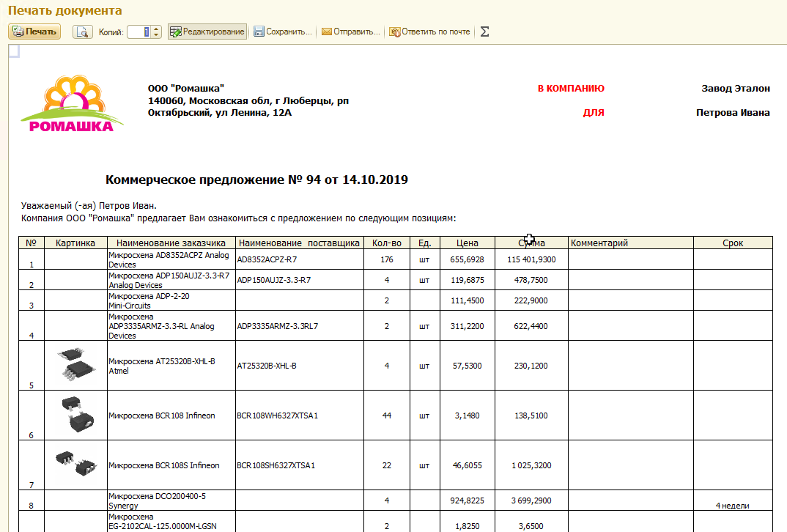
Task: Click the Ромашка company logo
Action: 72,103
